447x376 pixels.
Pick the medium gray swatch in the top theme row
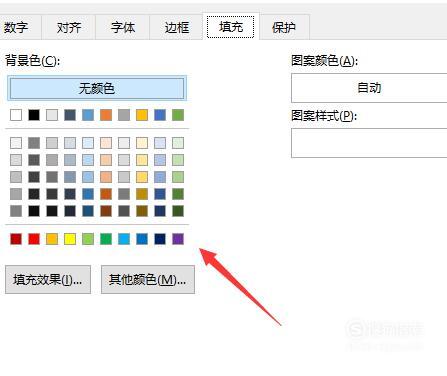click(x=124, y=115)
